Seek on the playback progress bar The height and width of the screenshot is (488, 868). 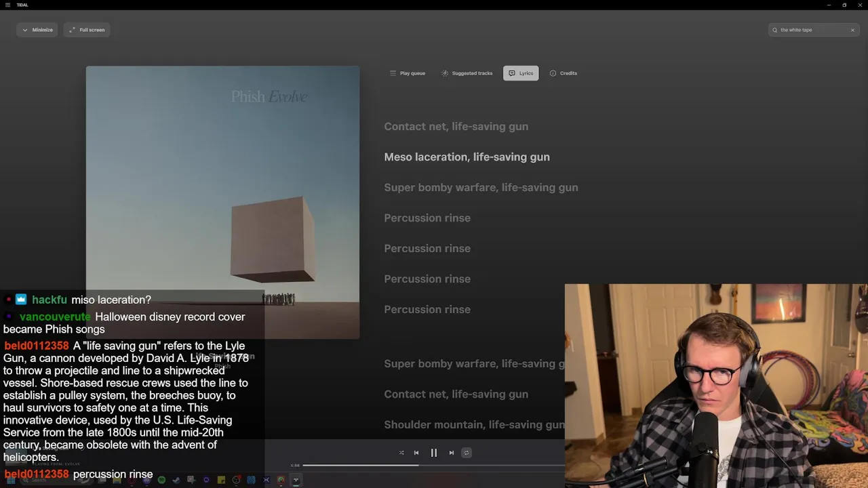(x=433, y=465)
